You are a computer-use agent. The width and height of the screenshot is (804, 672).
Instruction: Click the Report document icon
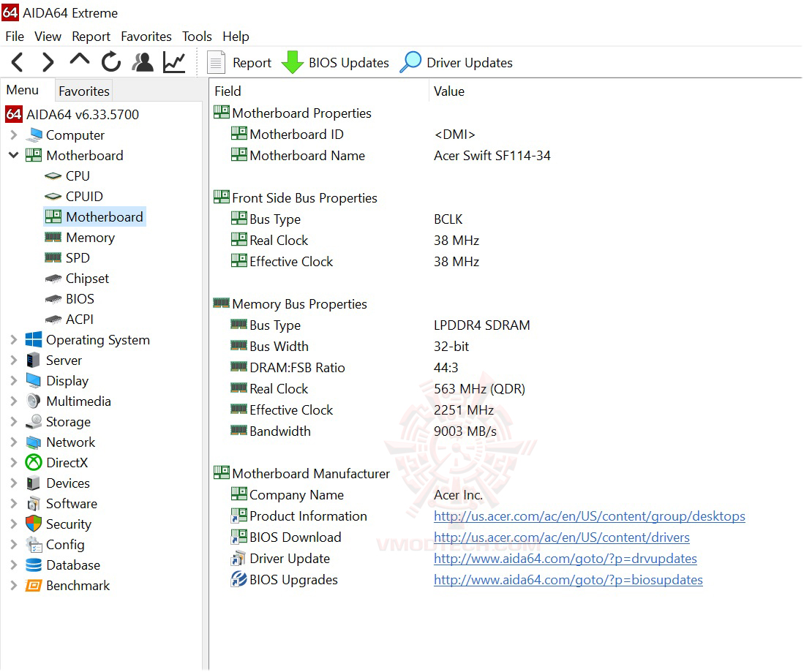point(216,62)
